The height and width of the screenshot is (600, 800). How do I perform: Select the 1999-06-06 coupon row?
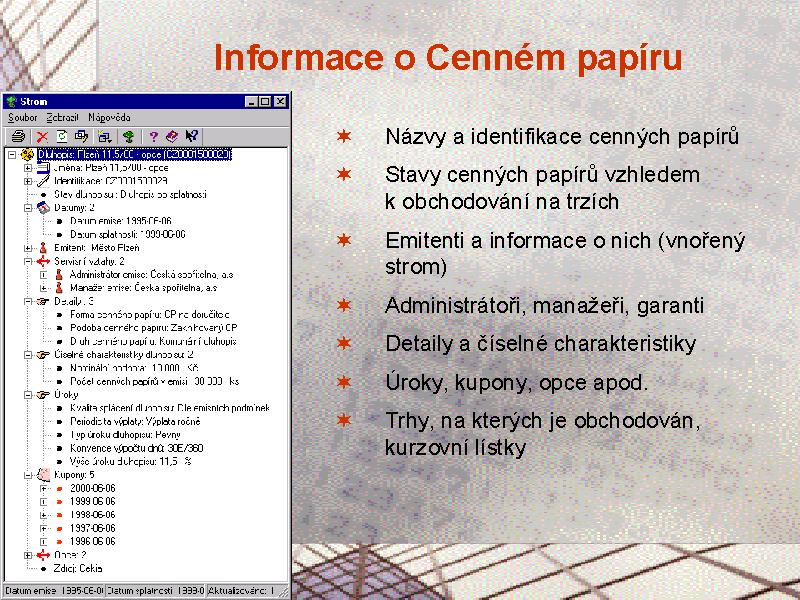point(93,502)
